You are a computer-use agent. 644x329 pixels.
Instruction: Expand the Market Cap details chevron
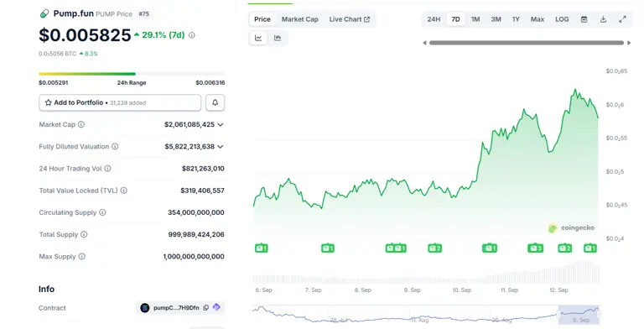pos(221,124)
